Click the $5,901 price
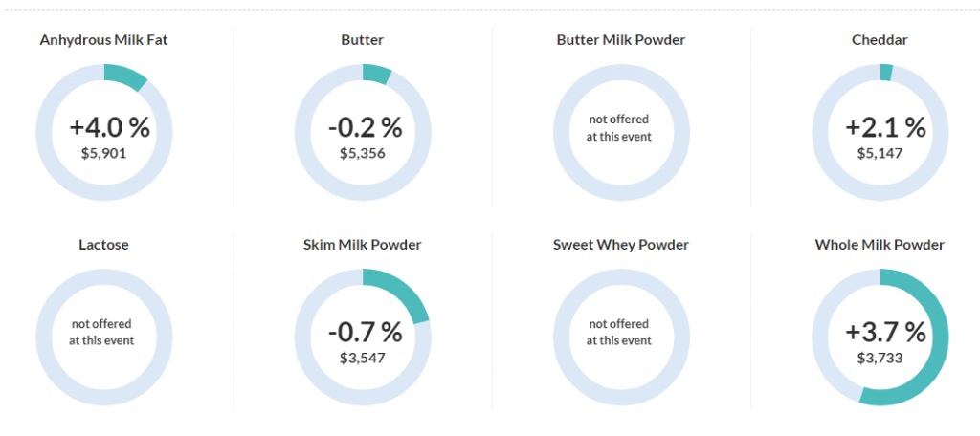 [104, 152]
